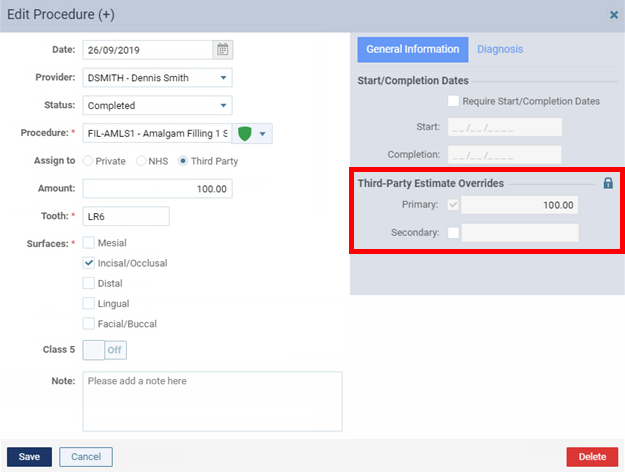Switch to the Diagnosis tab
Image resolution: width=625 pixels, height=472 pixels.
[500, 49]
